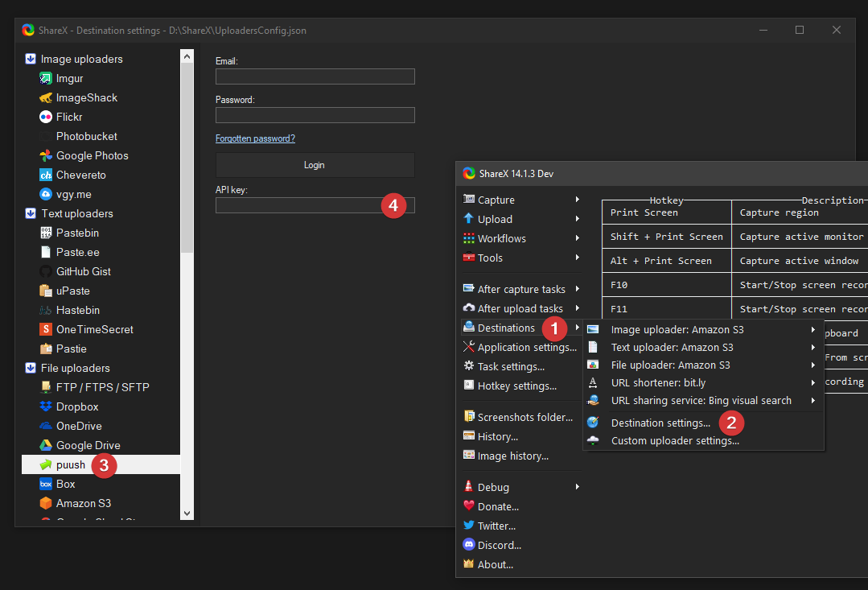This screenshot has height=590, width=868.
Task: Open the Forgotten password link
Action: [255, 138]
